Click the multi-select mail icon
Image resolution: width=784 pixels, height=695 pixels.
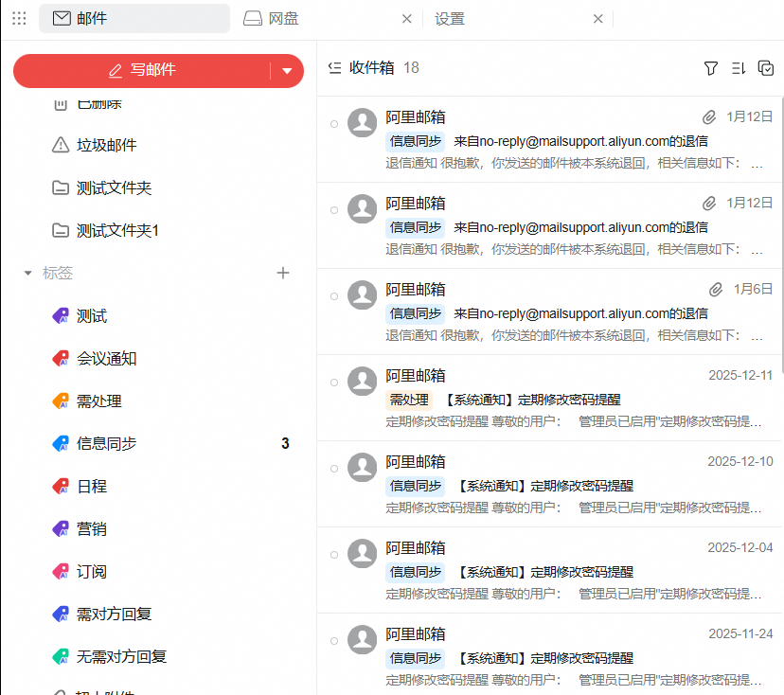pyautogui.click(x=766, y=68)
